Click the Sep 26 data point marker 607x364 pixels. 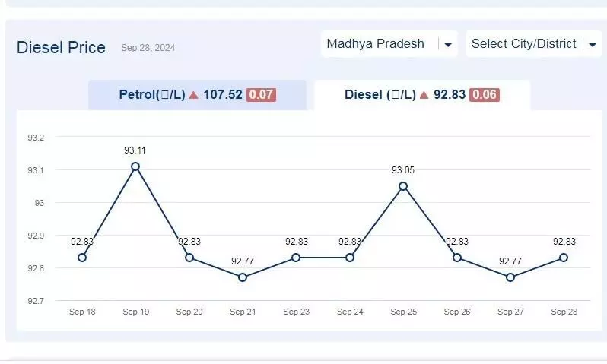[457, 258]
